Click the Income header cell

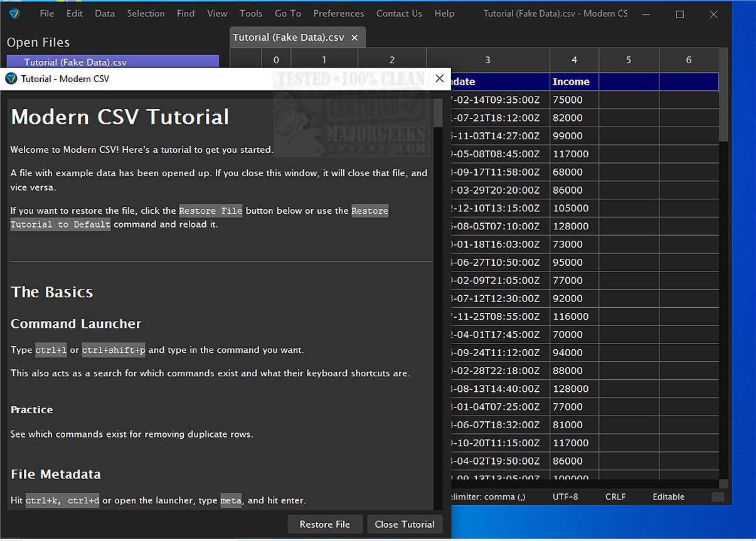click(574, 81)
